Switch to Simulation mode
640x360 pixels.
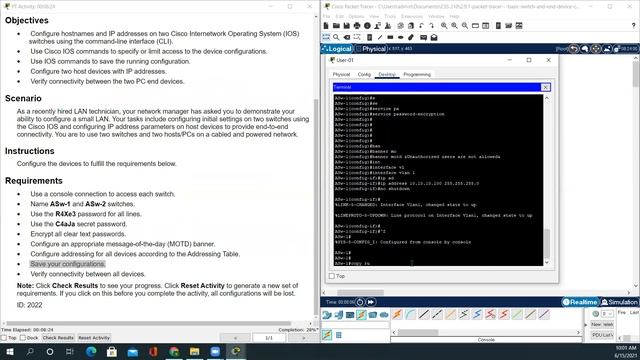pyautogui.click(x=619, y=302)
